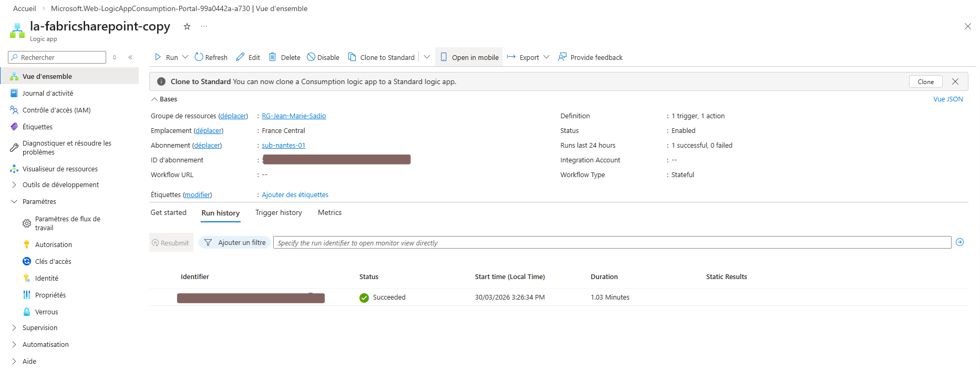The width and height of the screenshot is (980, 370).
Task: Click modifier next to Étiquettes
Action: (198, 194)
